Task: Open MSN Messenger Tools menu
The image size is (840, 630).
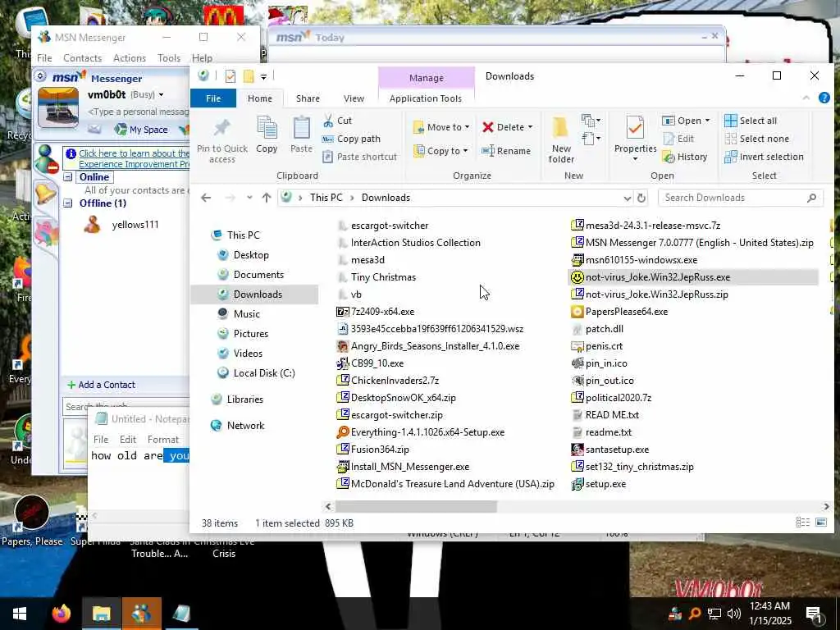Action: tap(169, 58)
